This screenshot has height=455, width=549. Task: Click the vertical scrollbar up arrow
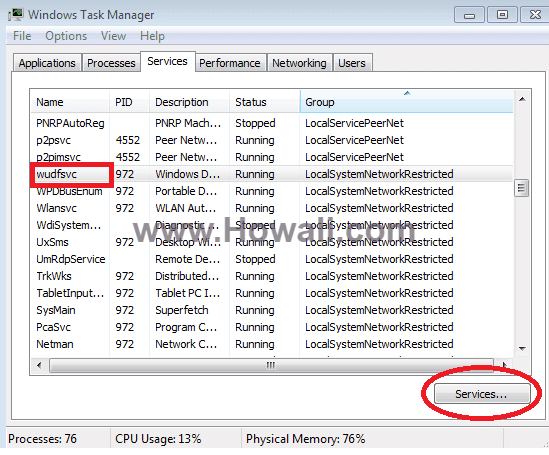(522, 99)
